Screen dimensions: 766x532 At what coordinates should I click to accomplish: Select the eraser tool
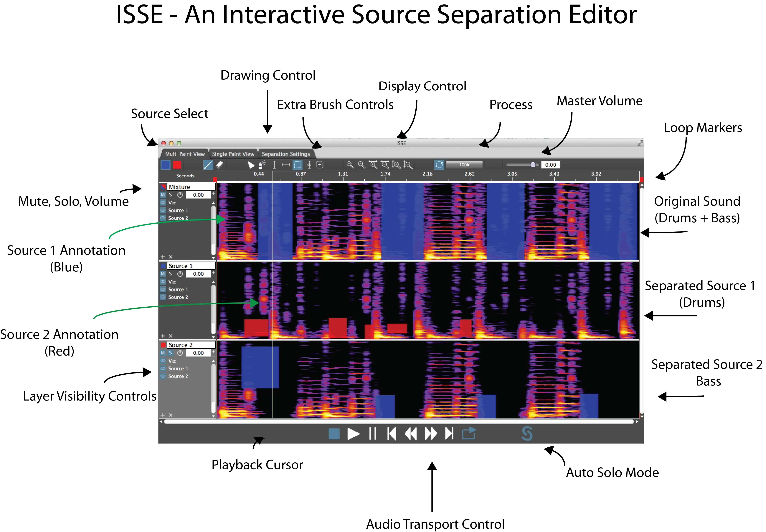click(220, 165)
